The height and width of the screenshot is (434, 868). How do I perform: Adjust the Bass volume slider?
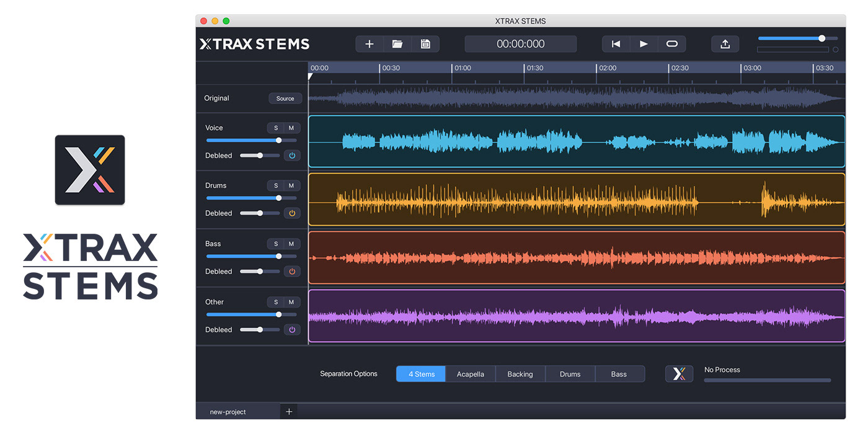tap(251, 256)
